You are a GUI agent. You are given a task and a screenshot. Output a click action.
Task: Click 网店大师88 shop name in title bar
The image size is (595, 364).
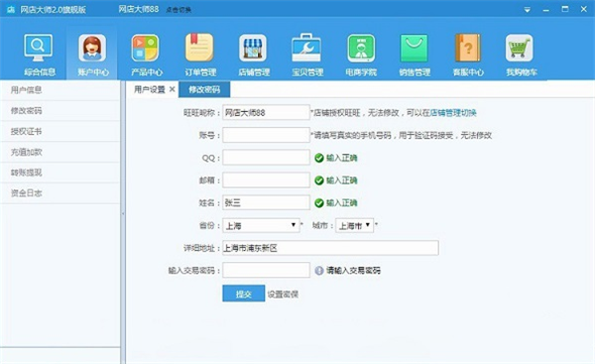pyautogui.click(x=139, y=9)
